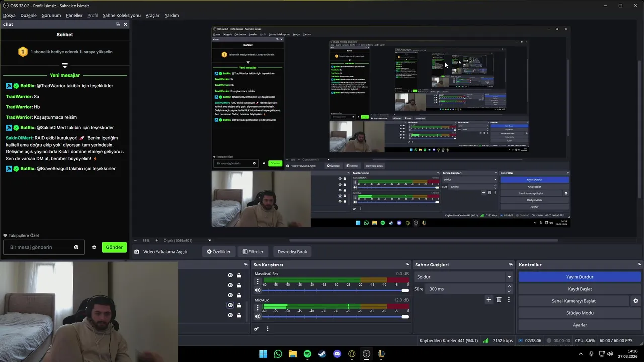Open the Araçlar menu
Viewport: 644px width, 362px height.
(152, 15)
